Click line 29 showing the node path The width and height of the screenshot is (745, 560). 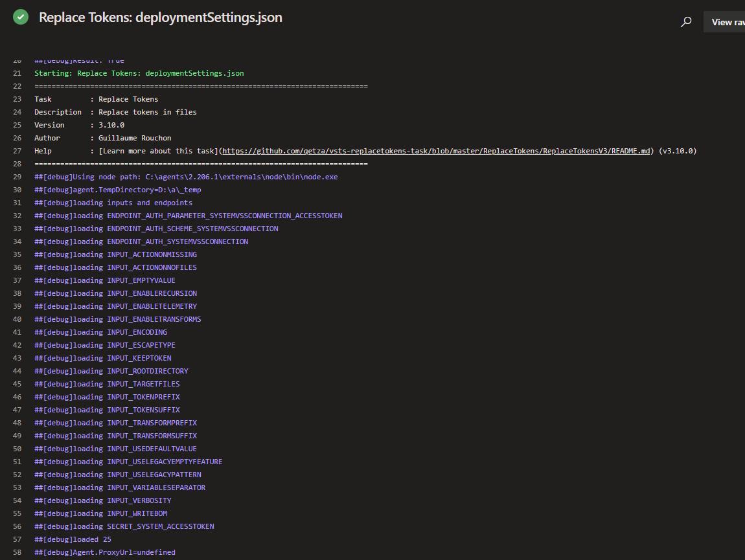185,176
